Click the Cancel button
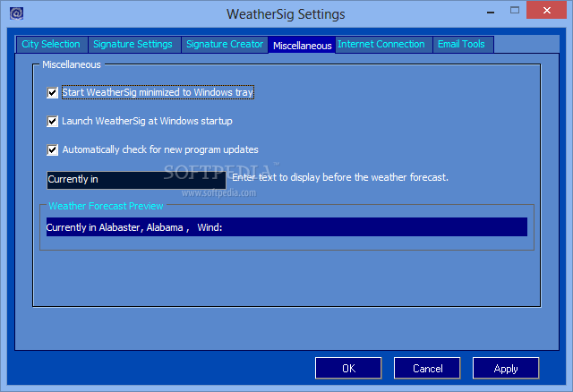This screenshot has height=392, width=573. click(427, 368)
